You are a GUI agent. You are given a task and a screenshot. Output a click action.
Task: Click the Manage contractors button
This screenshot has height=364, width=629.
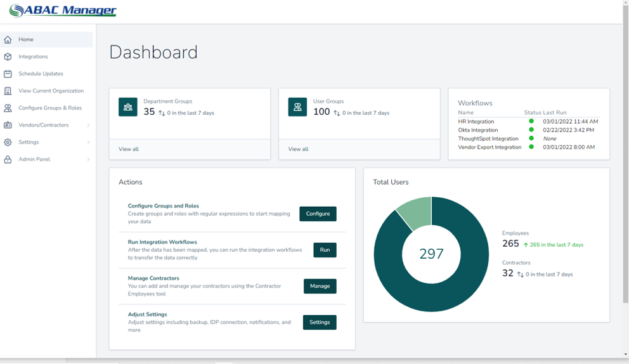(x=320, y=286)
